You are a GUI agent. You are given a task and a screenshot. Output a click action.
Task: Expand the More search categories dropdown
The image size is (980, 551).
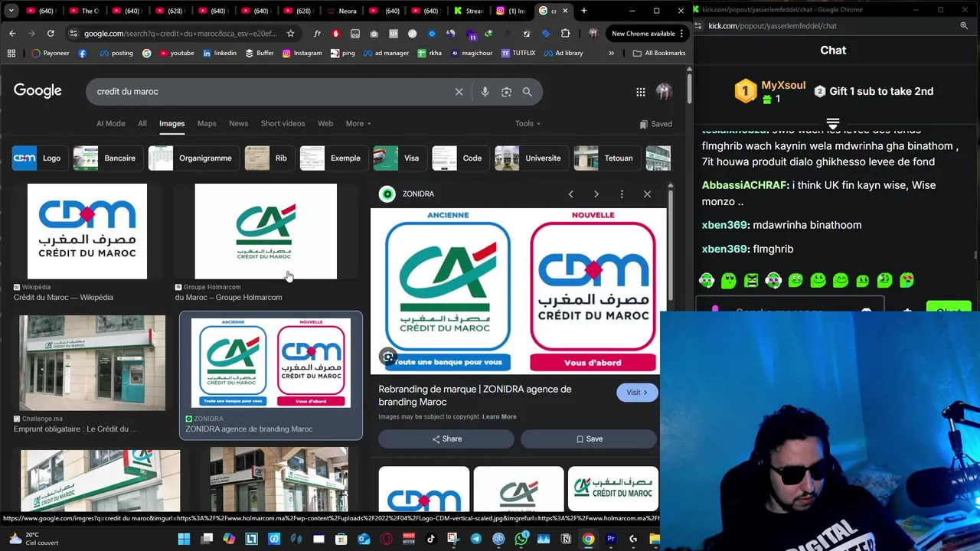coord(358,123)
